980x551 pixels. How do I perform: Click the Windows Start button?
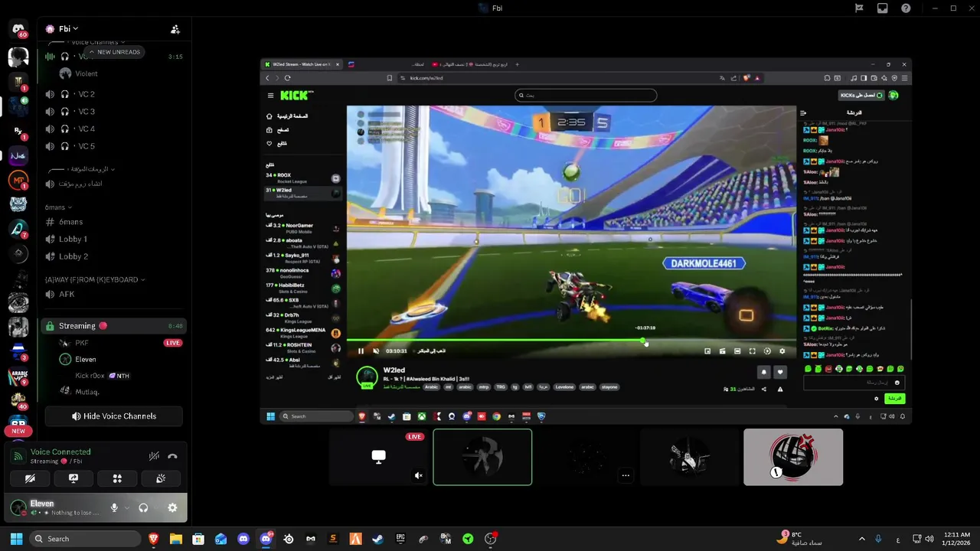pos(16,539)
